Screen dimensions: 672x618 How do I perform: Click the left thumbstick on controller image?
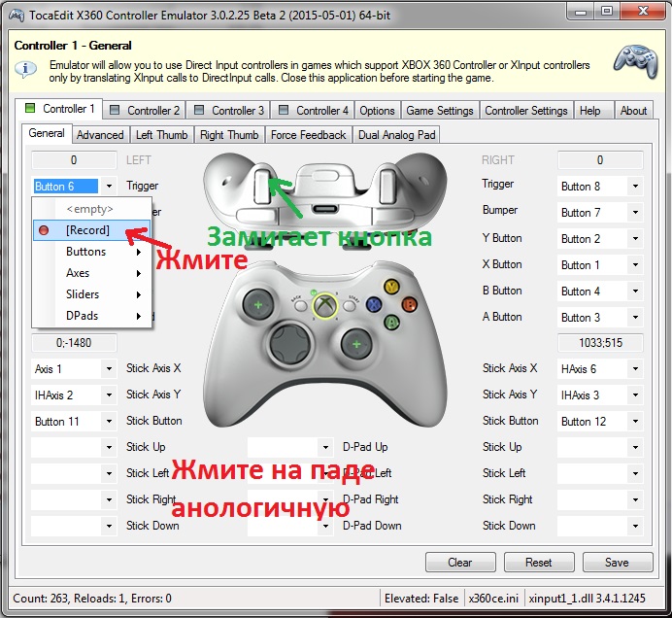click(x=257, y=305)
